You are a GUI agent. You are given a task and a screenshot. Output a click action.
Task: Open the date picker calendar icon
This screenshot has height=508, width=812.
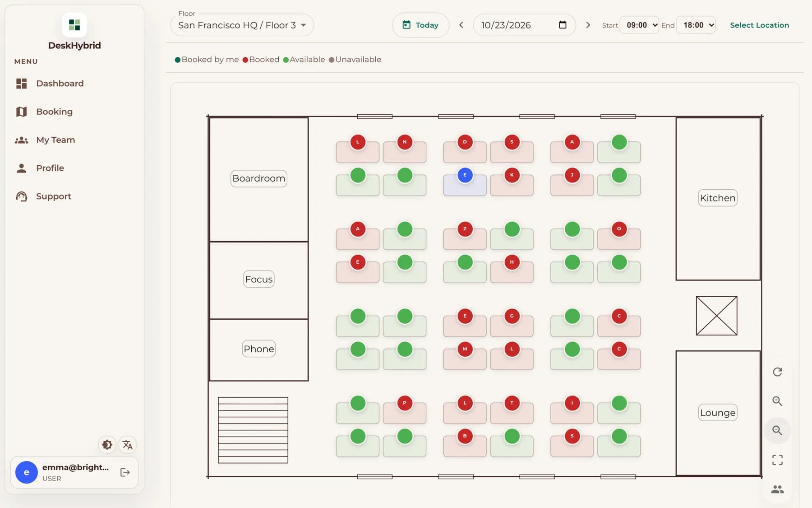pos(563,25)
